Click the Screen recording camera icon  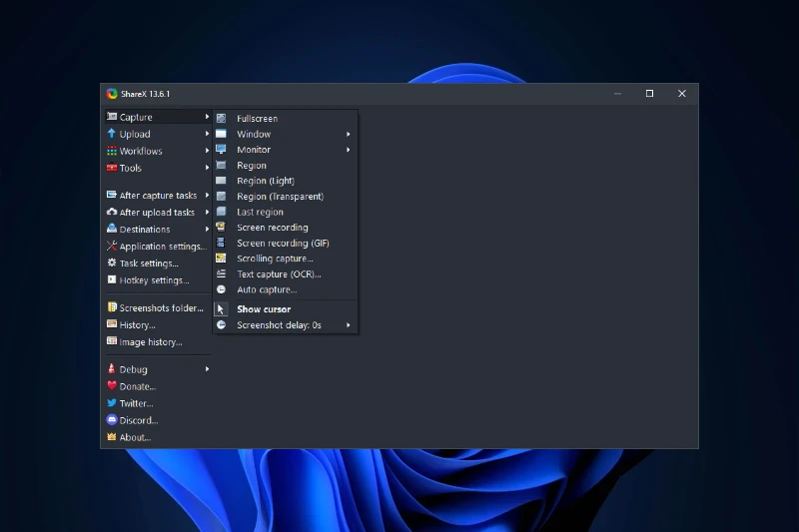coord(221,227)
